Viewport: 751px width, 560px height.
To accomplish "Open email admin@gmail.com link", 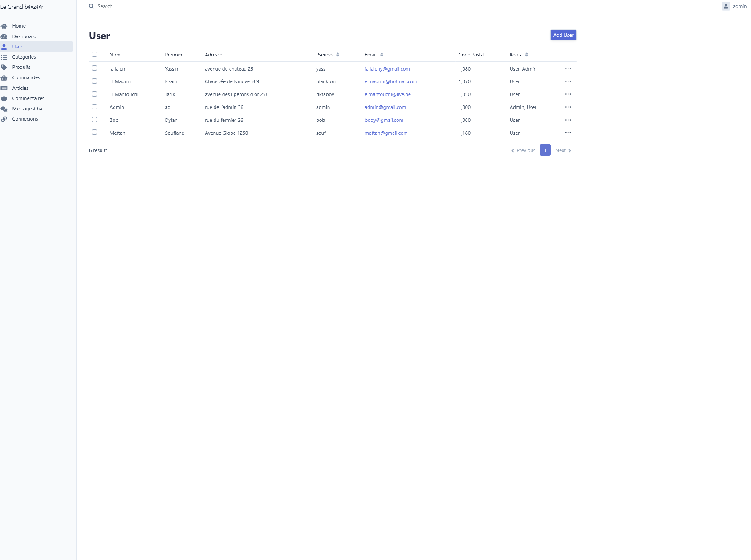I will pyautogui.click(x=385, y=107).
